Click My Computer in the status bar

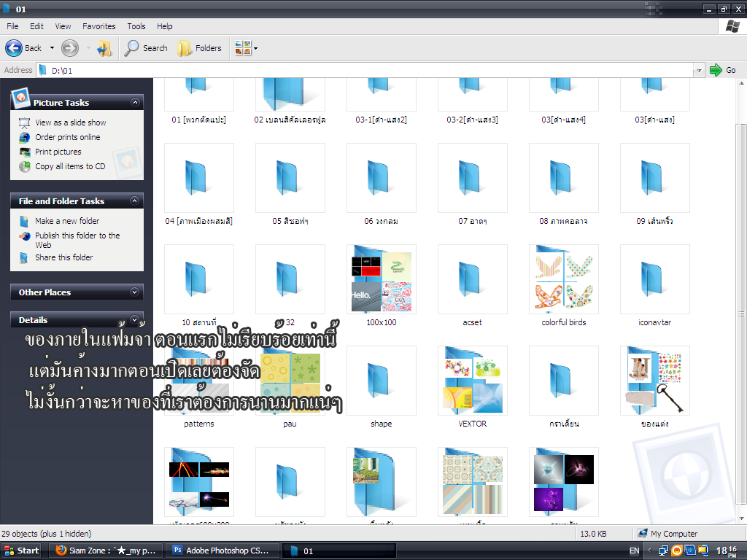click(667, 534)
